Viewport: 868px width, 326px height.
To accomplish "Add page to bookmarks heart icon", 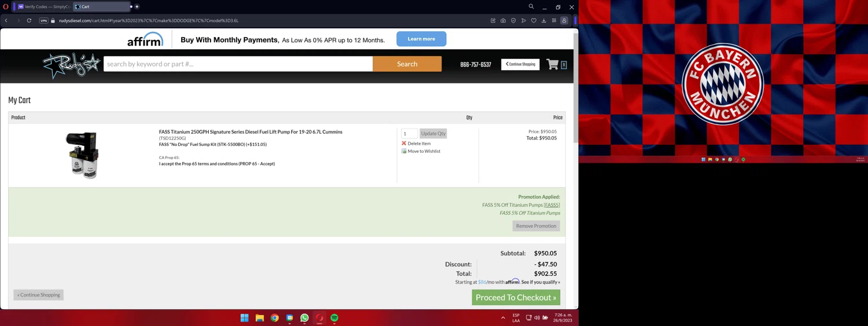I will [x=534, y=21].
